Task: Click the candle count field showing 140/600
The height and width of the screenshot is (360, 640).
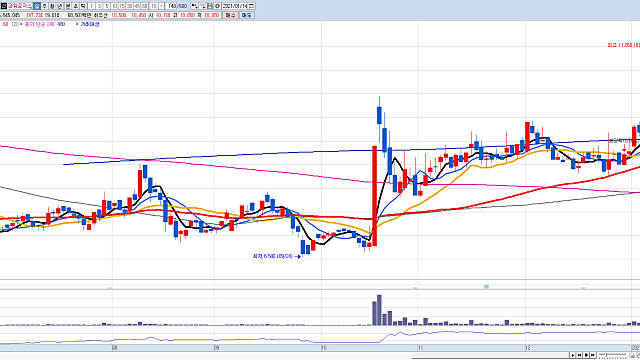Action: (177, 6)
